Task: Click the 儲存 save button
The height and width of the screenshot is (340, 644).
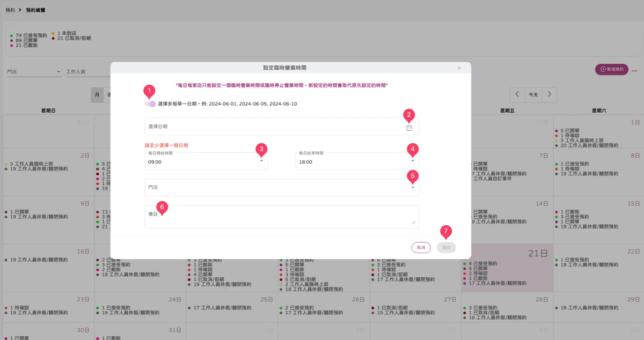Action: [447, 247]
